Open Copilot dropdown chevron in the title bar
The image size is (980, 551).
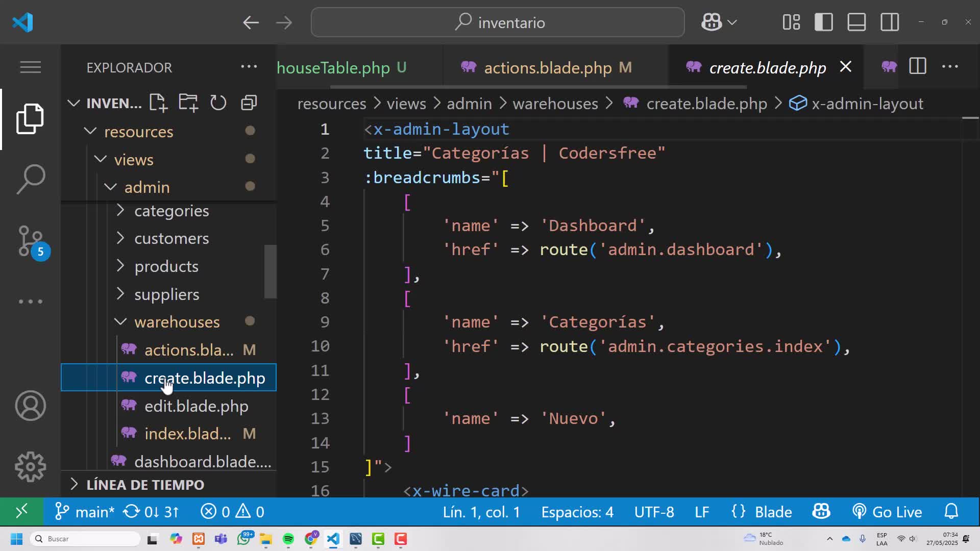[732, 22]
